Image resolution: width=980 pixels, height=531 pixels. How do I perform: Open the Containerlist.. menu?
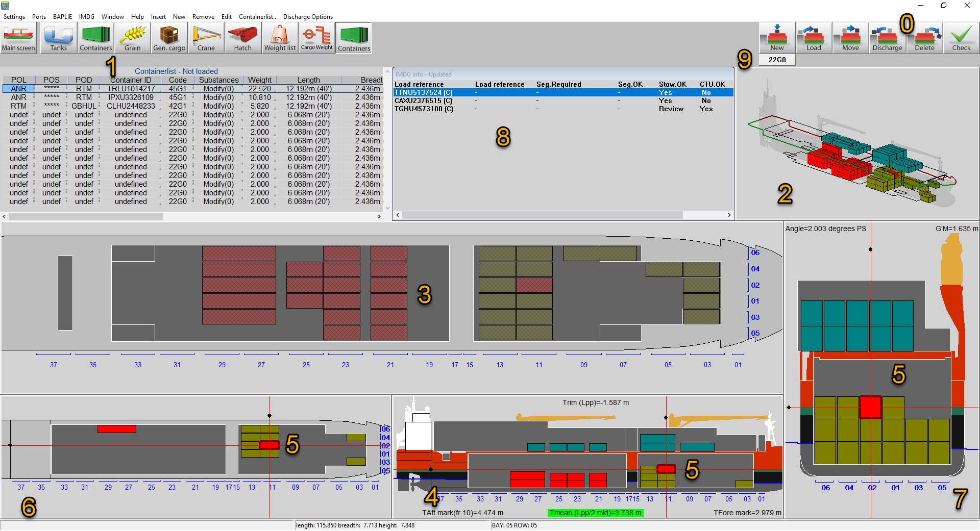(x=257, y=17)
